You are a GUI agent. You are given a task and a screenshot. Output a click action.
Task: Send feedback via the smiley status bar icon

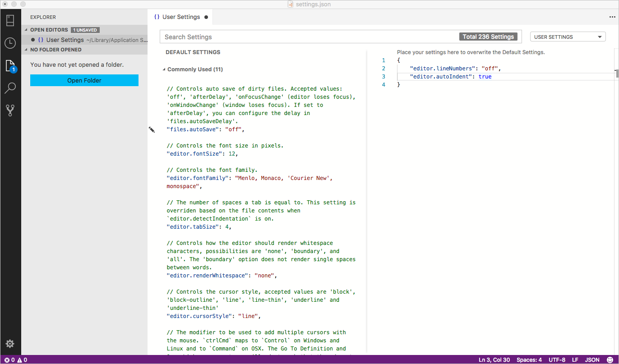tap(610, 359)
